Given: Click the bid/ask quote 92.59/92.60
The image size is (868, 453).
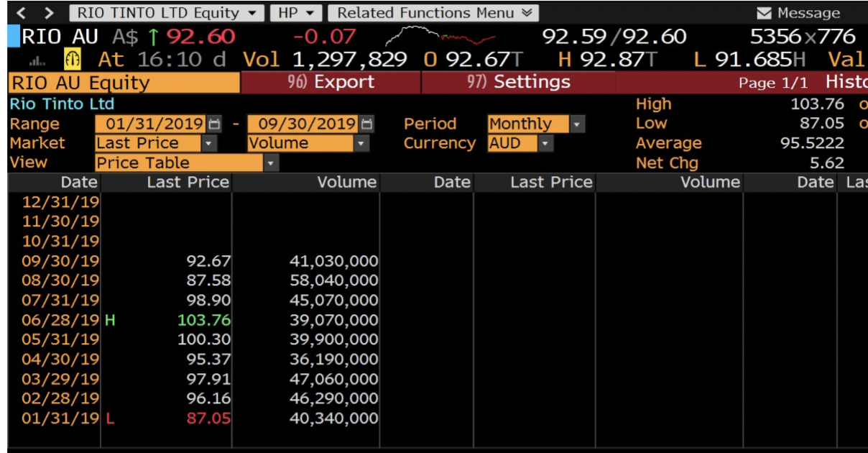Looking at the screenshot, I should point(614,37).
